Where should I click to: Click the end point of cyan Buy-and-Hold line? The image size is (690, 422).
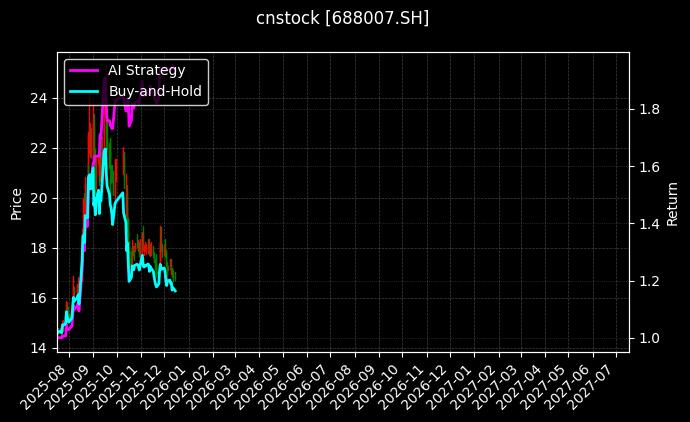pos(176,291)
